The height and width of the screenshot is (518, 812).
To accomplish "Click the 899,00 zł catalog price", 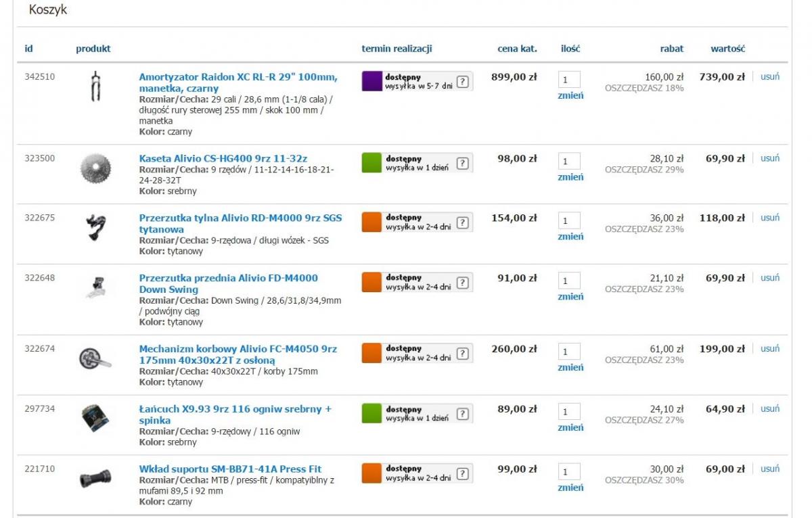I will click(x=514, y=76).
